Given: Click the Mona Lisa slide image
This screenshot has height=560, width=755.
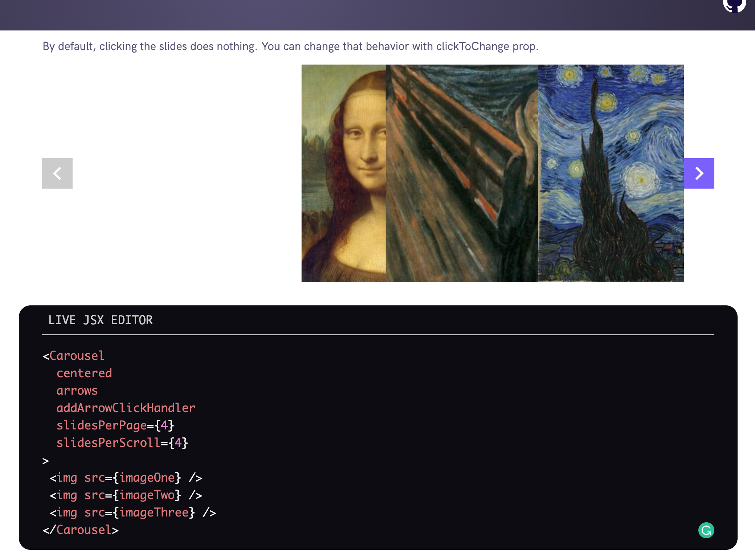Looking at the screenshot, I should (343, 173).
